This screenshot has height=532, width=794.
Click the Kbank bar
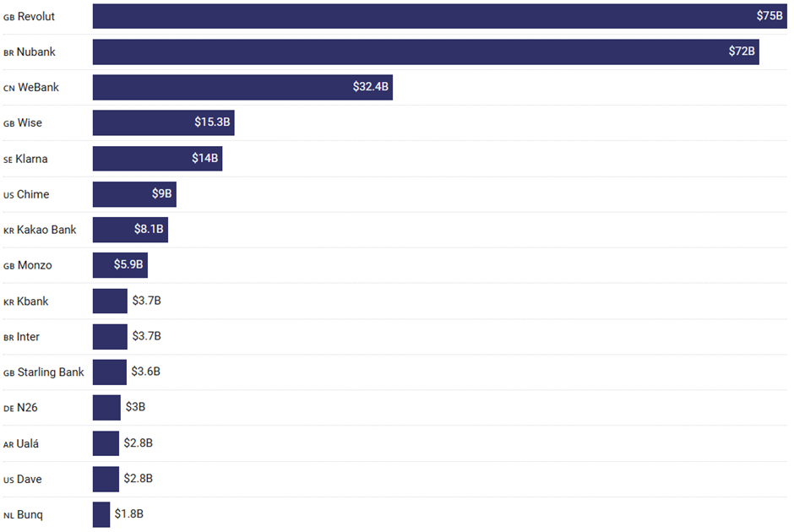[x=110, y=301]
